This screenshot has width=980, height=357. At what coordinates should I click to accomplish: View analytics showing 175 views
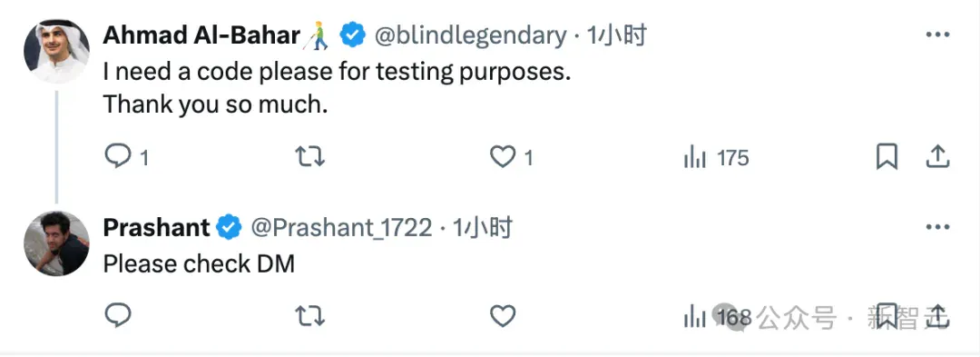point(716,158)
